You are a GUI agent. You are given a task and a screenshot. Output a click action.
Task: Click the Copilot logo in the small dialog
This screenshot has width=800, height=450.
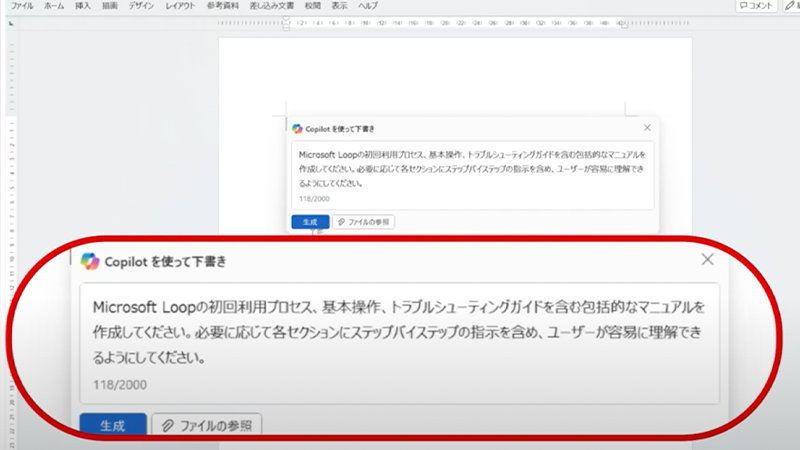pyautogui.click(x=297, y=128)
